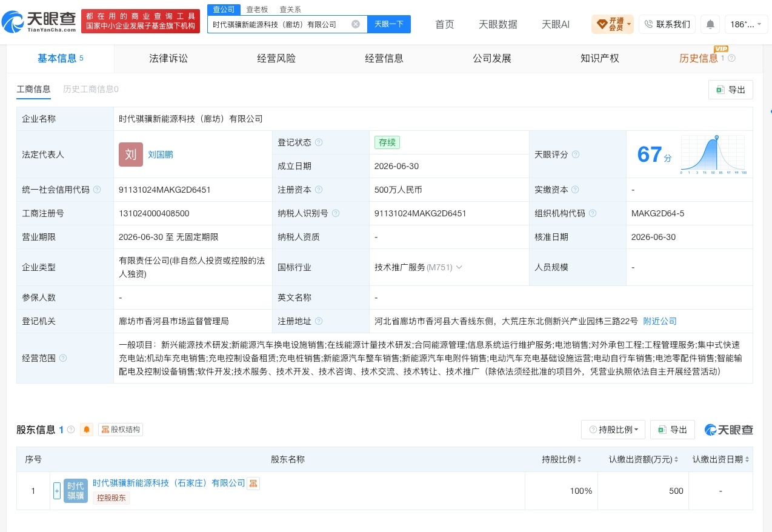The height and width of the screenshot is (532, 772).
Task: Open 首页 in top navigation
Action: (445, 24)
